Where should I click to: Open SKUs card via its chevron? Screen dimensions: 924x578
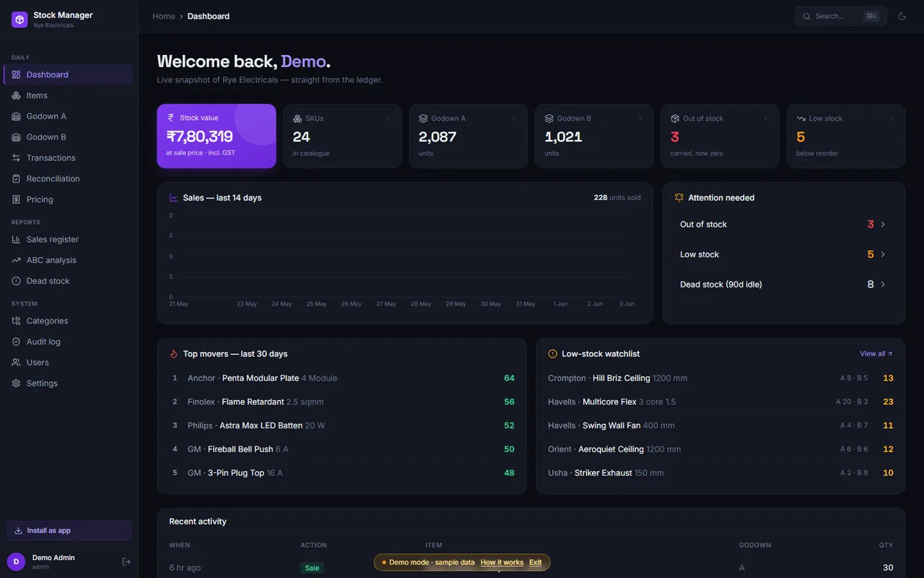[388, 118]
